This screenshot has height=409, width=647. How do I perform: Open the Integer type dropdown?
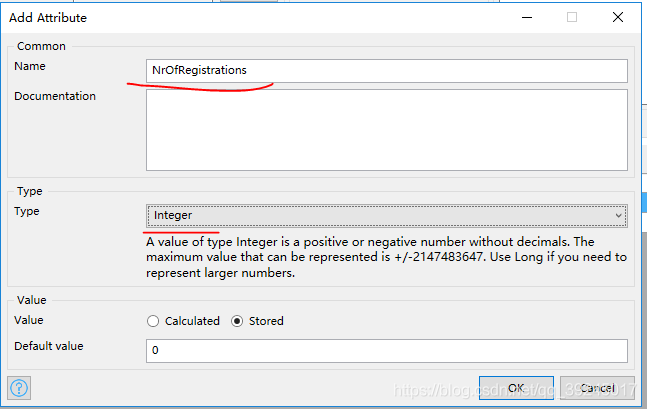387,215
